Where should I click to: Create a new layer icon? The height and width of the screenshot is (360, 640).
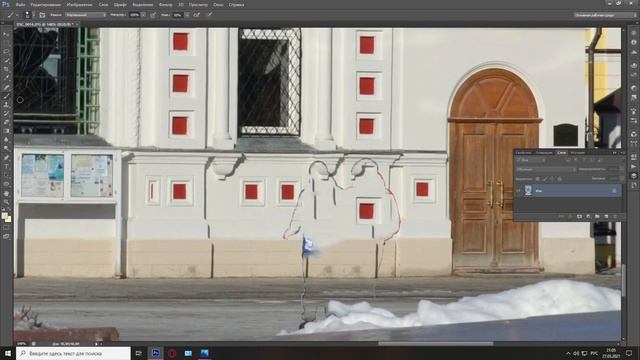coord(606,216)
